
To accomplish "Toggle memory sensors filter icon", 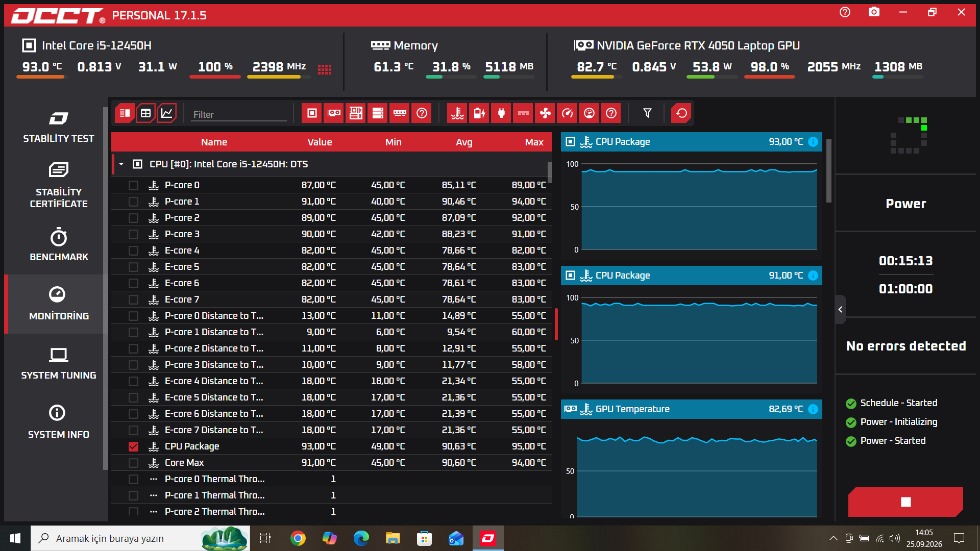I will tap(400, 113).
